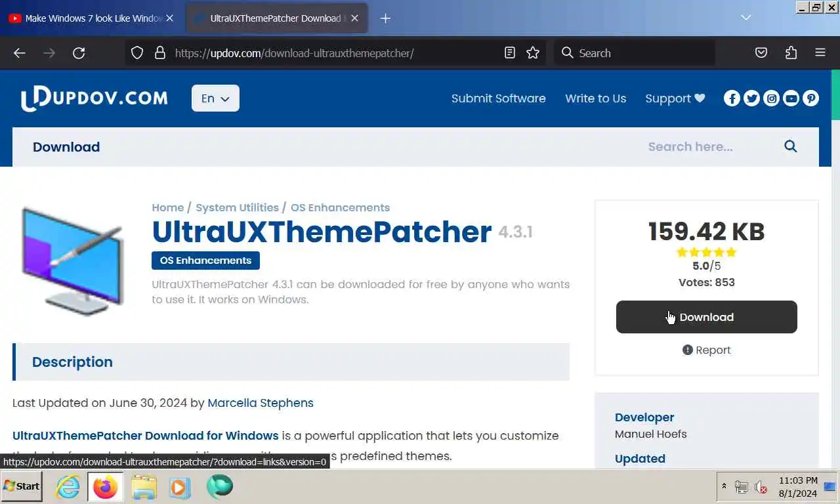Click the Description section heading
This screenshot has height=504, width=840.
tap(72, 362)
